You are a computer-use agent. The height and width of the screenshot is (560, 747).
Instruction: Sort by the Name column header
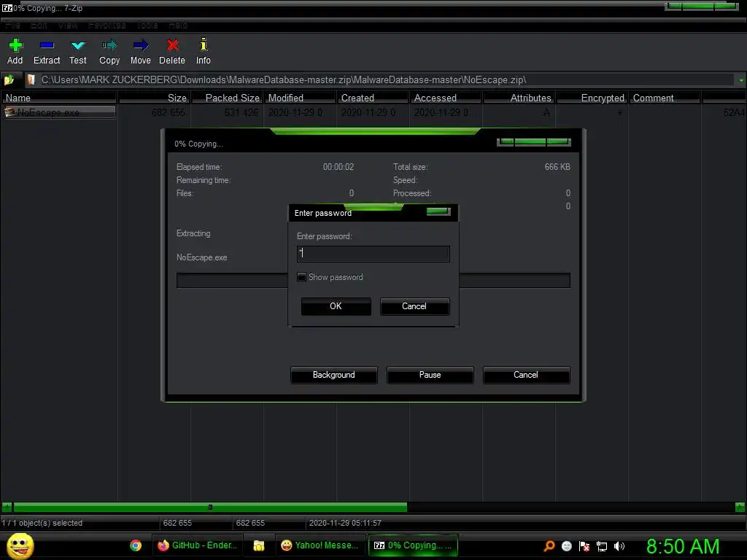click(58, 98)
